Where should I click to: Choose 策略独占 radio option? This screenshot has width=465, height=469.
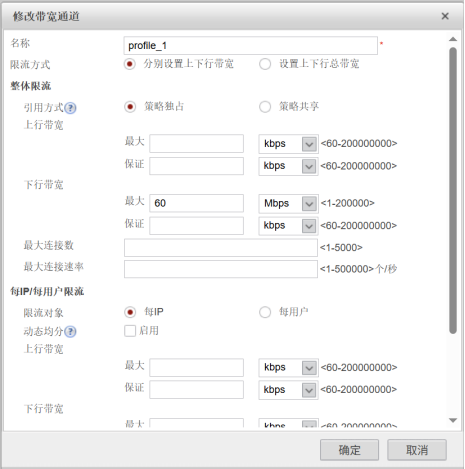click(x=130, y=107)
